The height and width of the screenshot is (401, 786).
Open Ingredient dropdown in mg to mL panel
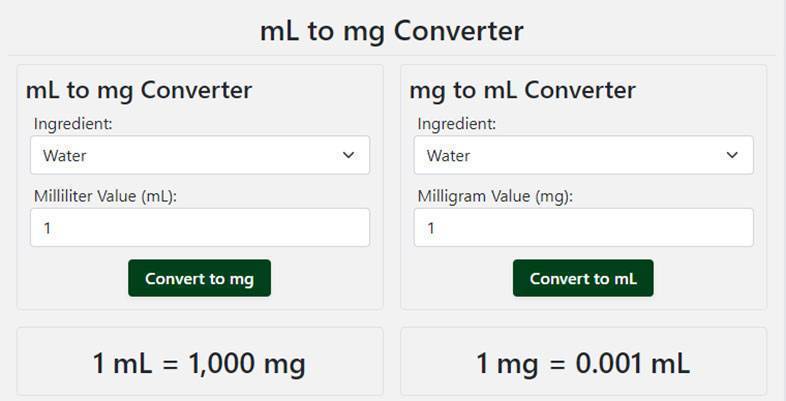coord(583,155)
